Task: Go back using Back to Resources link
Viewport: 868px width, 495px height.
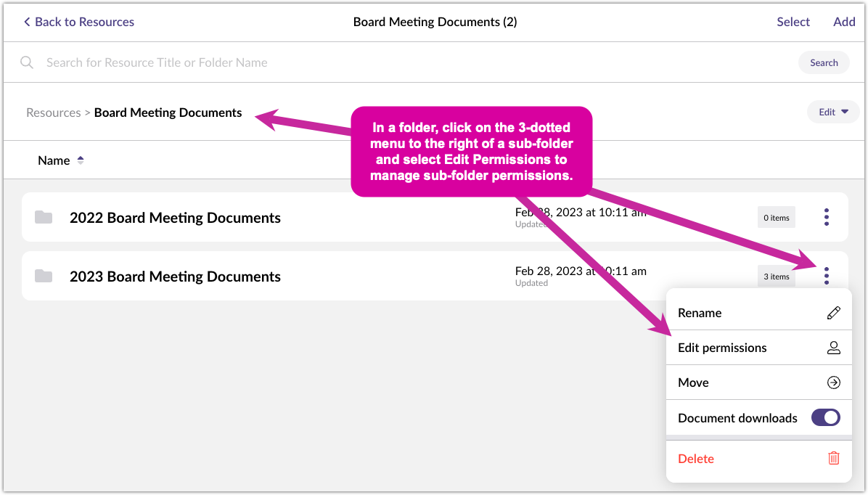Action: click(x=78, y=22)
